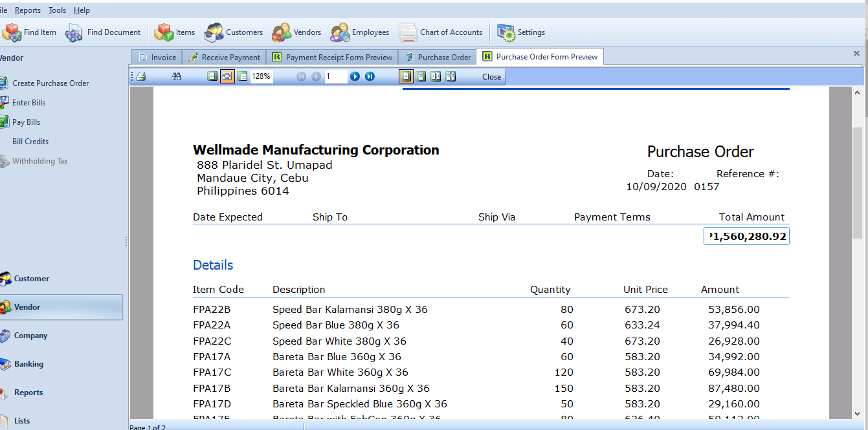
Task: Click the date 10/09/2020
Action: tap(655, 187)
